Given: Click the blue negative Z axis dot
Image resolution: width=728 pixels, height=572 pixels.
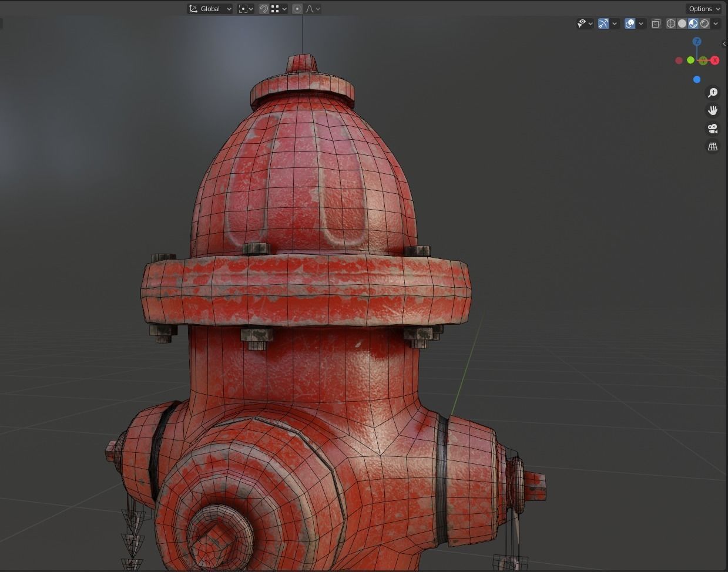Looking at the screenshot, I should [x=697, y=79].
